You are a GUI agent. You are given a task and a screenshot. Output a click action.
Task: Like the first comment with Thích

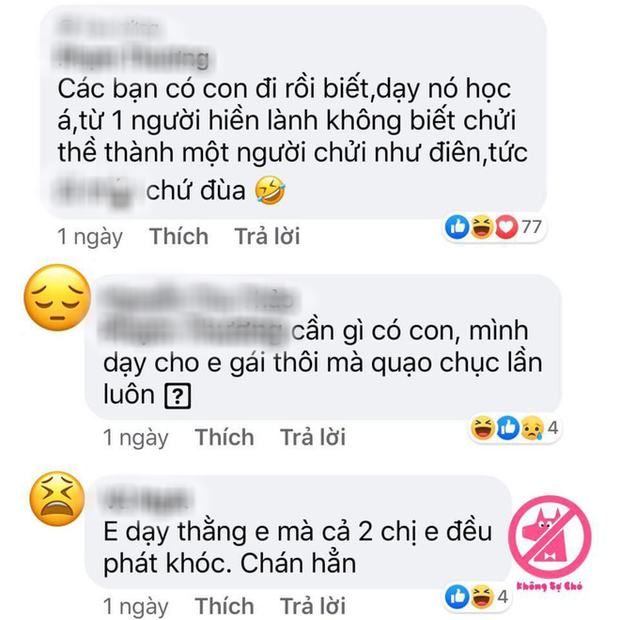[x=179, y=236]
